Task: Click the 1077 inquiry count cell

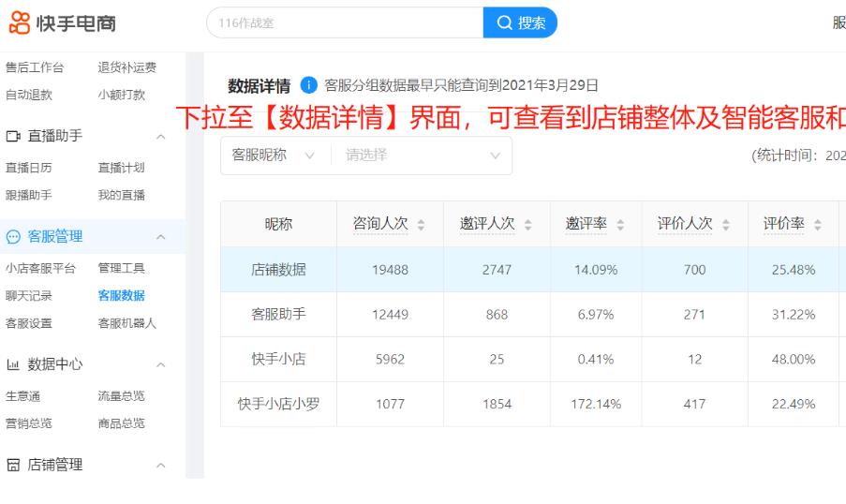Action: click(x=390, y=404)
